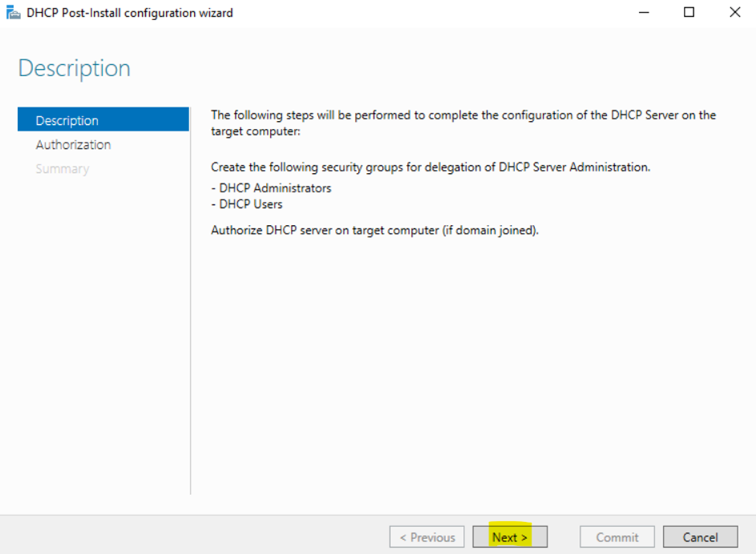This screenshot has height=554, width=756.
Task: Click the DHCP Users list entry
Action: click(x=247, y=204)
